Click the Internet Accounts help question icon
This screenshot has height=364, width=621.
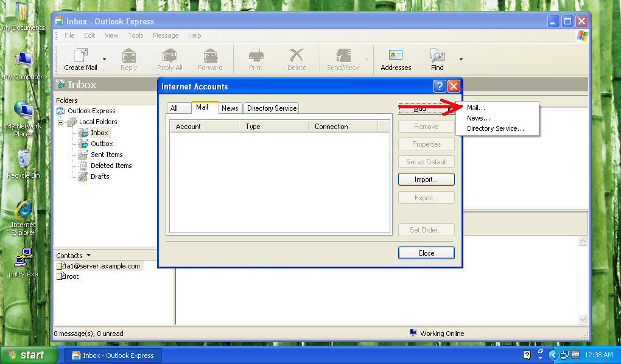[440, 86]
